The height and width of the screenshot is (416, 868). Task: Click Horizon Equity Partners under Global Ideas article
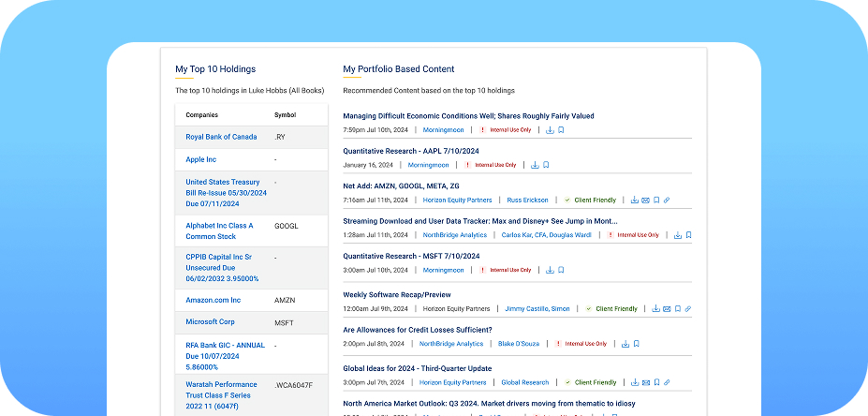[453, 383]
